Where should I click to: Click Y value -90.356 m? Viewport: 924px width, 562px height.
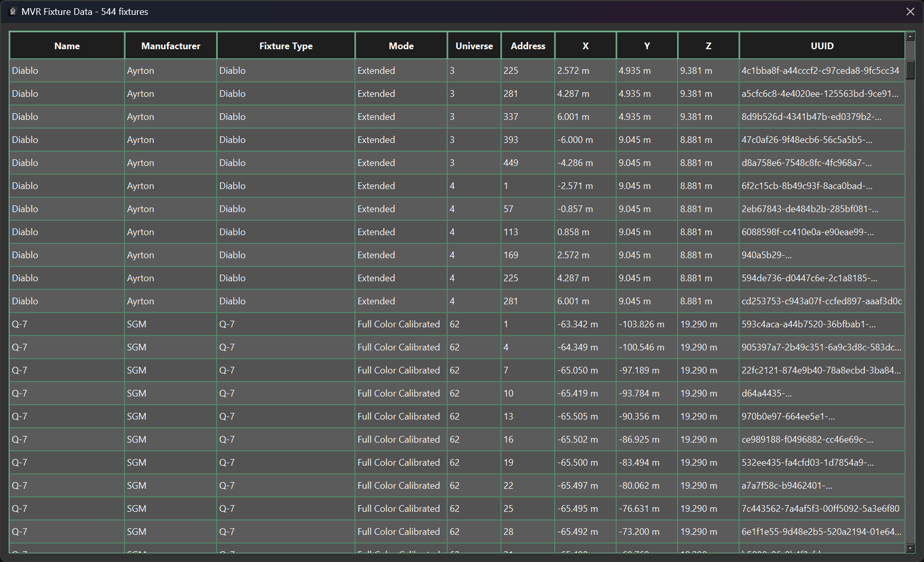click(x=647, y=417)
